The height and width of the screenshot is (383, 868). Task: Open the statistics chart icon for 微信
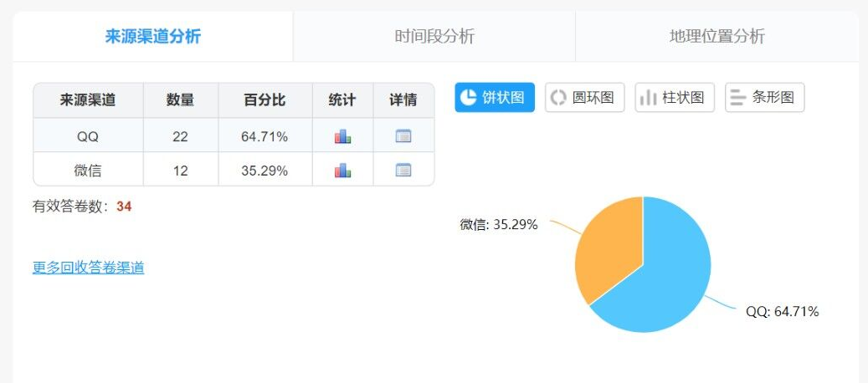(342, 170)
